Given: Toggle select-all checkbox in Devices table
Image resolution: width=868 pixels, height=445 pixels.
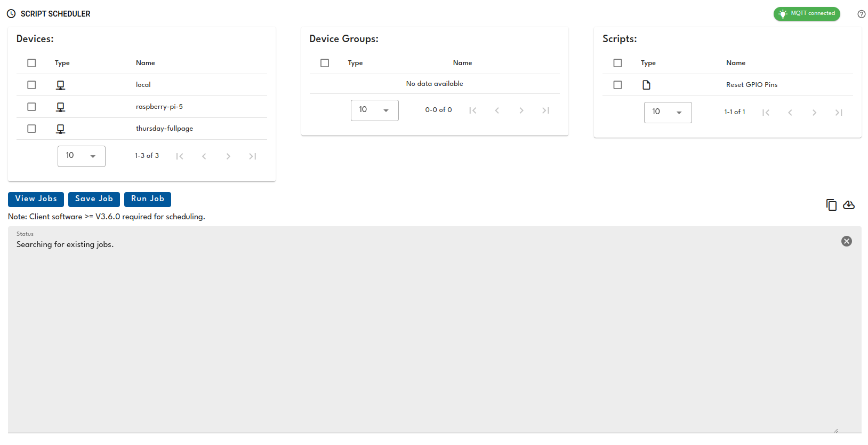Looking at the screenshot, I should 31,63.
